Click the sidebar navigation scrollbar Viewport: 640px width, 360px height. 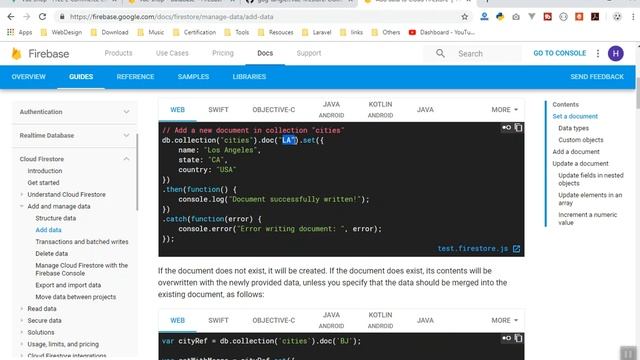pyautogui.click(x=137, y=171)
